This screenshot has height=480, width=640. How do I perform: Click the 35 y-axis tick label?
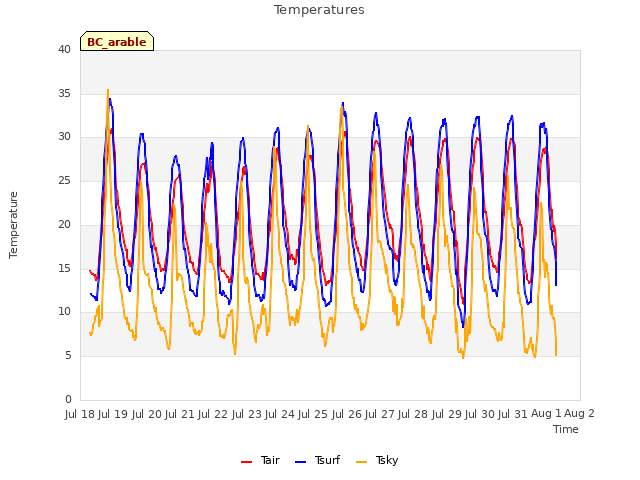64,93
